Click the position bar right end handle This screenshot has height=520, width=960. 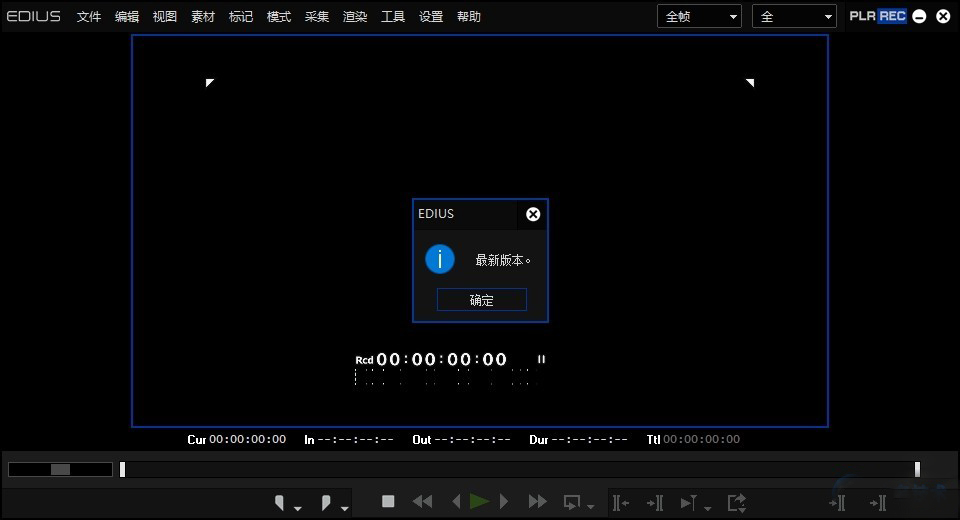click(917, 469)
